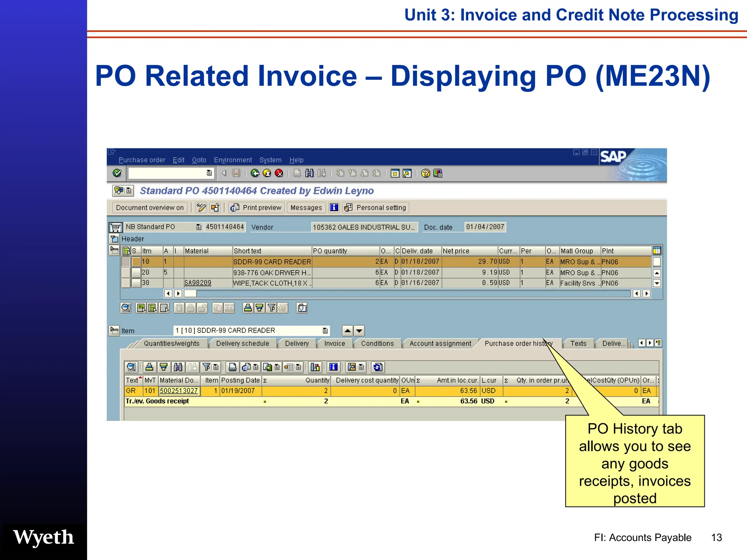Click the Set filter funnel icon below the item table
The height and width of the screenshot is (560, 747).
click(x=271, y=308)
